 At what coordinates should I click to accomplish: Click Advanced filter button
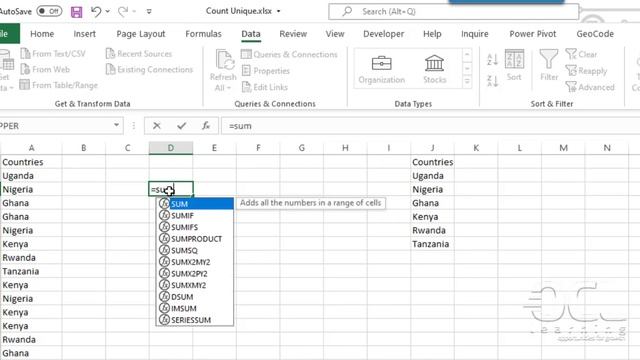(x=590, y=87)
